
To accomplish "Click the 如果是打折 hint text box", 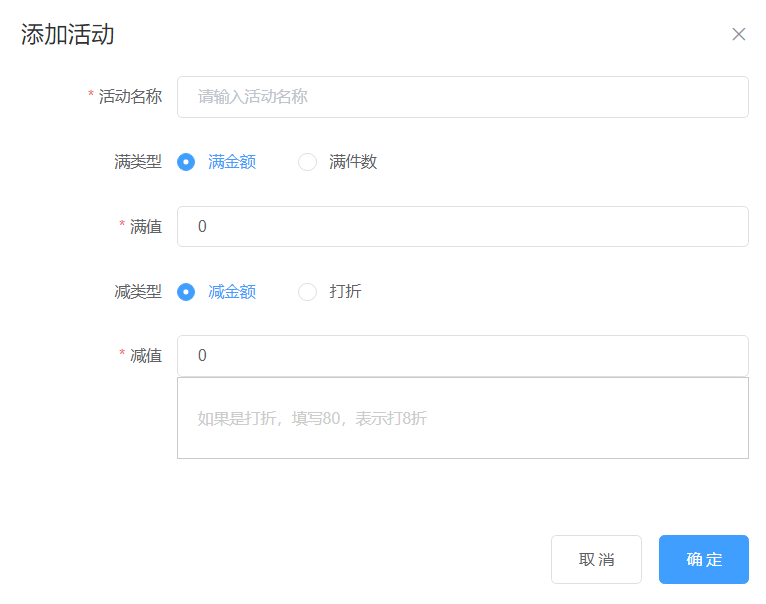I will [x=462, y=418].
